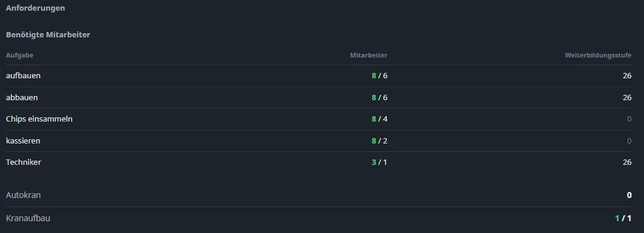Click the 3 / 1 count for Techniker
This screenshot has height=233, width=644.
click(x=380, y=162)
